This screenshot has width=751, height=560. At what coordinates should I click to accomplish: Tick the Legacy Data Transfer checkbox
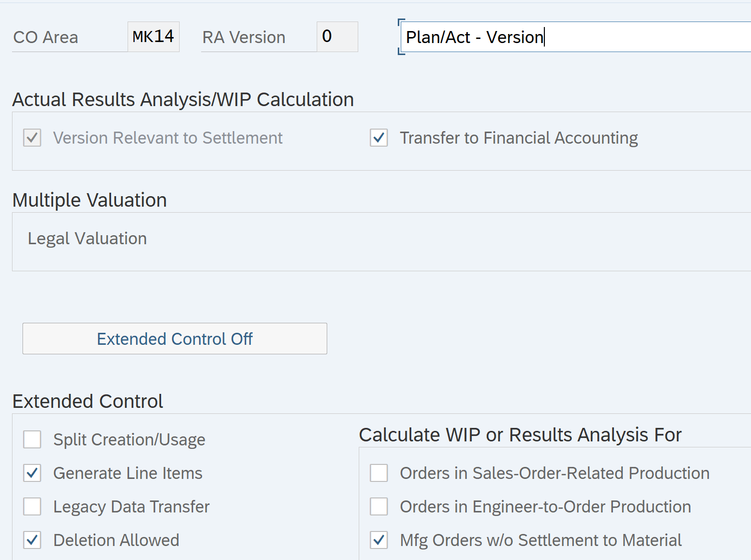tap(33, 507)
